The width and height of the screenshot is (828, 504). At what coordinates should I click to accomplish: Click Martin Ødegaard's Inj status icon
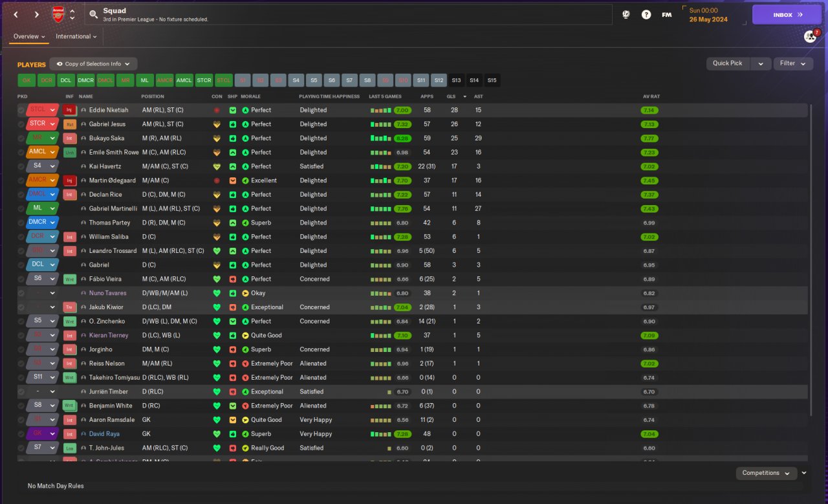tap(69, 181)
